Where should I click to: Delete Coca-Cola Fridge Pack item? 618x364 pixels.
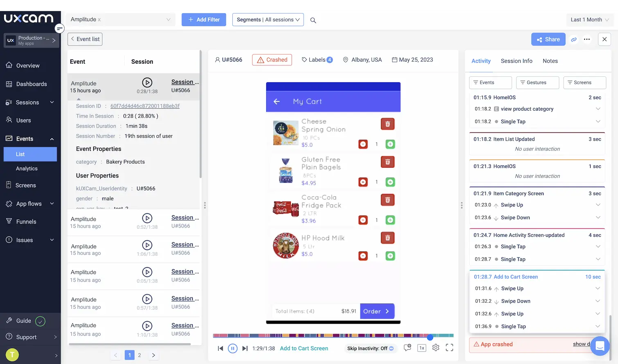[x=388, y=200]
